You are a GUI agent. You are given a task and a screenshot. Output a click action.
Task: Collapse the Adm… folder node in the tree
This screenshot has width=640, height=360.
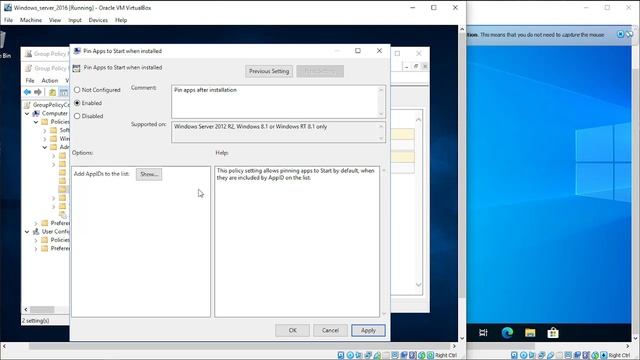coord(45,147)
